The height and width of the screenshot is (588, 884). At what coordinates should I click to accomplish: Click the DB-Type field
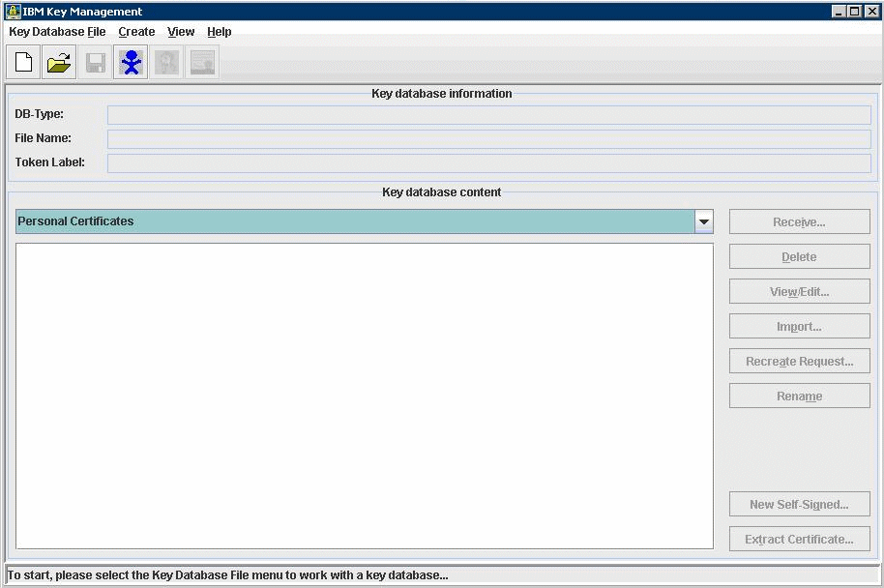pos(489,115)
